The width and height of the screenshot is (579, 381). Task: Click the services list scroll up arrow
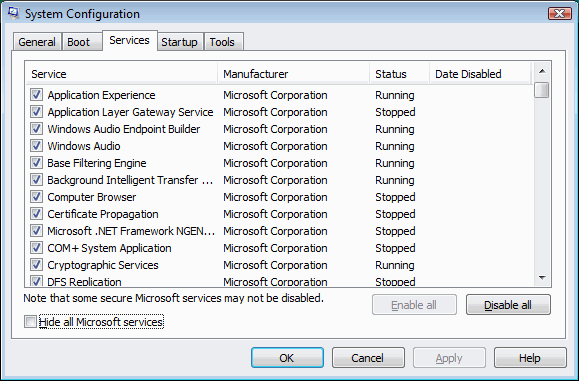(x=542, y=71)
